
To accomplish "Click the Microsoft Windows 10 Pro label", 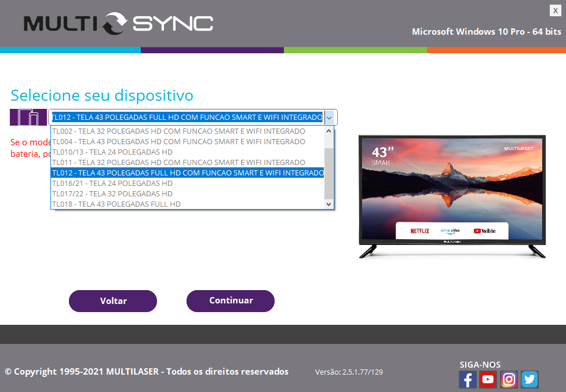I will (487, 32).
